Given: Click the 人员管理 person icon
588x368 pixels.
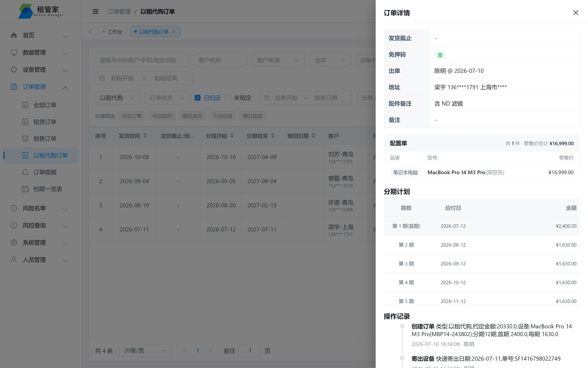Looking at the screenshot, I should (14, 260).
